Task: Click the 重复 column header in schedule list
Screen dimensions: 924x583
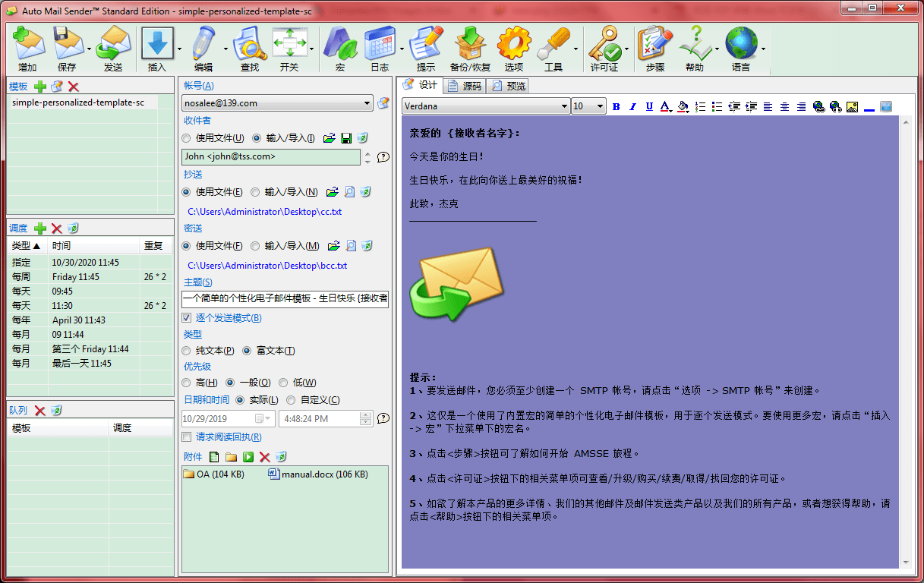Action: pos(156,246)
